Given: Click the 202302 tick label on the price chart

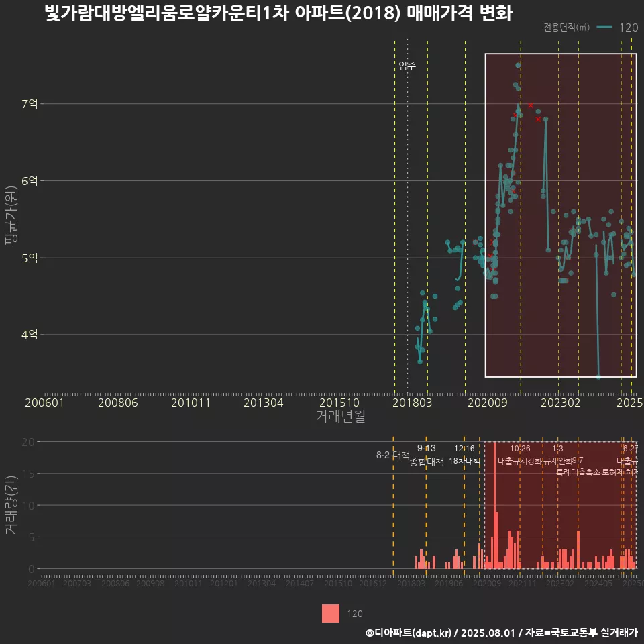Looking at the screenshot, I should coord(561,402).
